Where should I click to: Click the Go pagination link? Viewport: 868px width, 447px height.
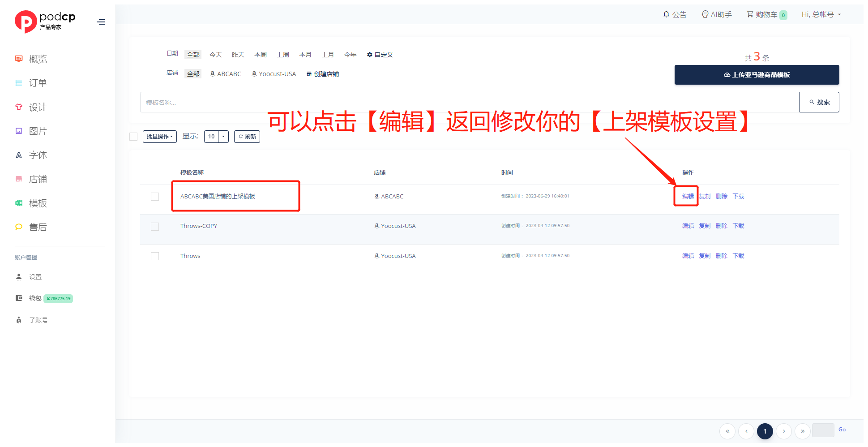pyautogui.click(x=842, y=430)
